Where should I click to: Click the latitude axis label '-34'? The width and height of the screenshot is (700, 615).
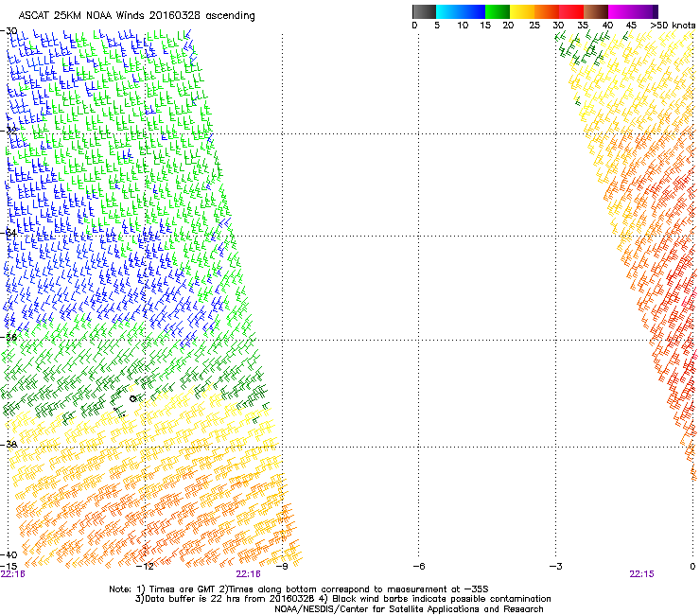[9, 233]
